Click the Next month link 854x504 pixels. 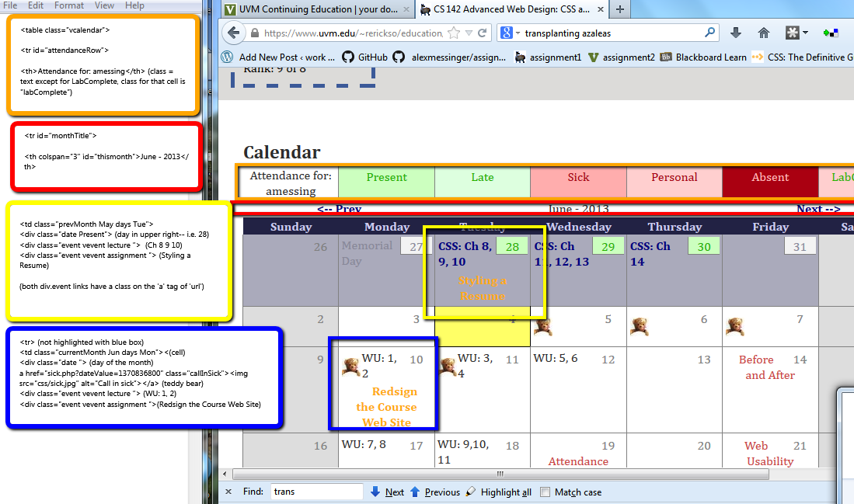click(818, 209)
